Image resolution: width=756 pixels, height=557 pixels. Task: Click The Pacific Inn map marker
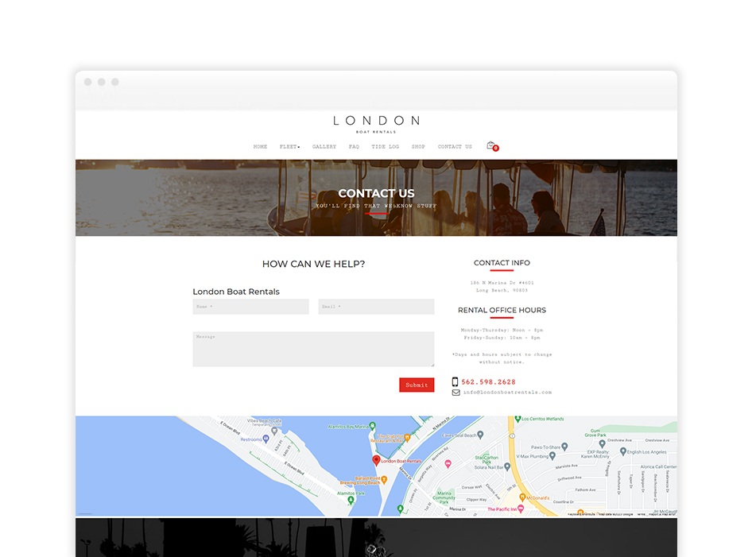pyautogui.click(x=521, y=509)
